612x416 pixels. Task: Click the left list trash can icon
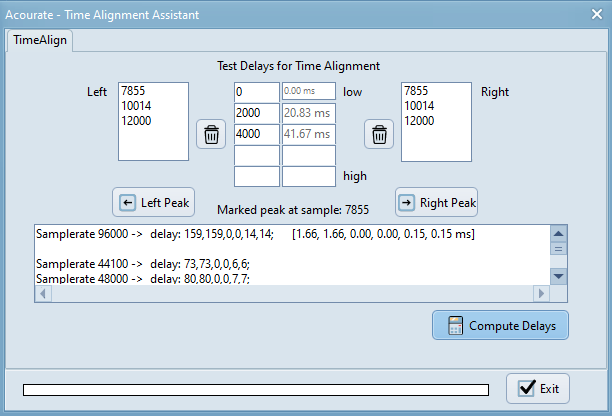211,134
